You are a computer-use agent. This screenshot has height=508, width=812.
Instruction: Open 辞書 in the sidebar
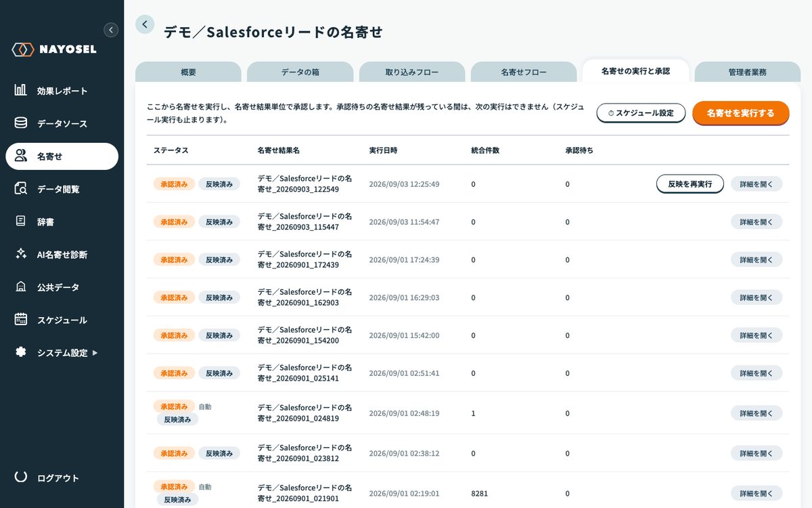click(x=62, y=221)
